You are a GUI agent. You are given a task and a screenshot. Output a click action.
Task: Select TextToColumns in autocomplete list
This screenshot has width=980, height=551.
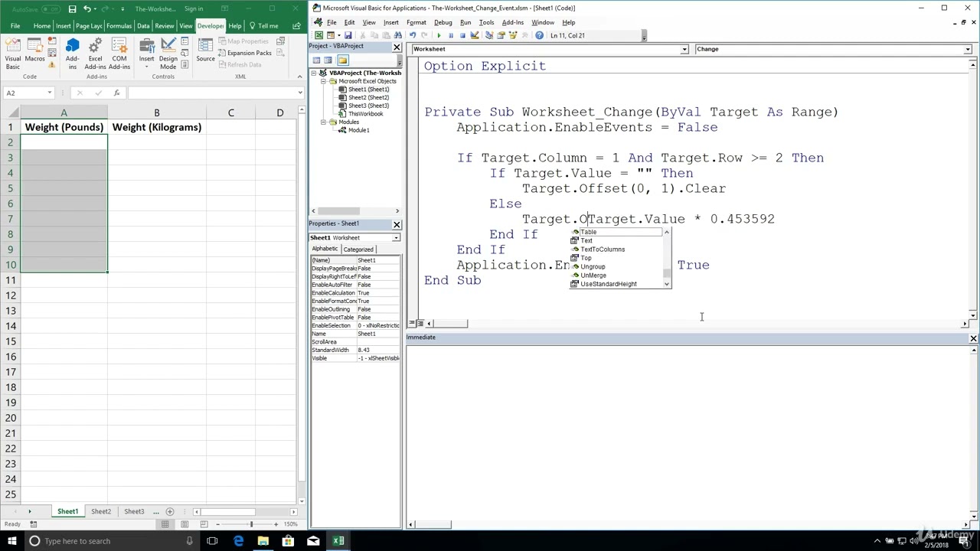(603, 249)
